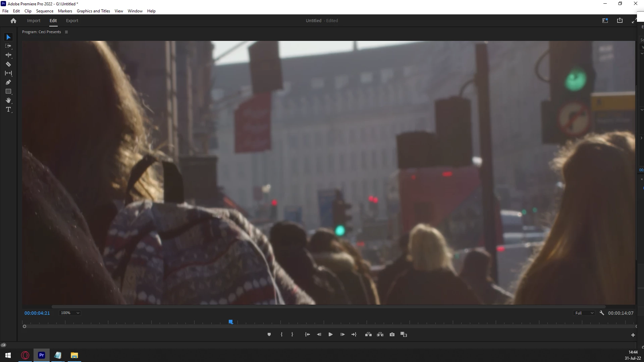Viewport: 644px width, 362px height.
Task: Select the Razor tool
Action: click(x=8, y=64)
